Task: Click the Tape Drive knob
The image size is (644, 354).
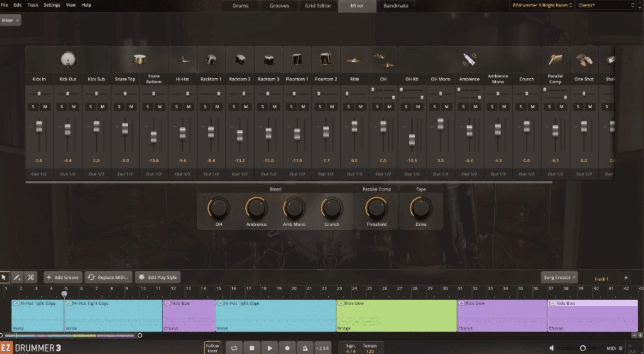Action: tap(421, 208)
